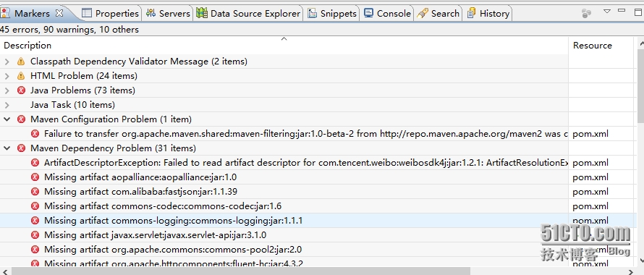
Task: Select Maven Dependency Problem (31 items) row
Action: 114,148
